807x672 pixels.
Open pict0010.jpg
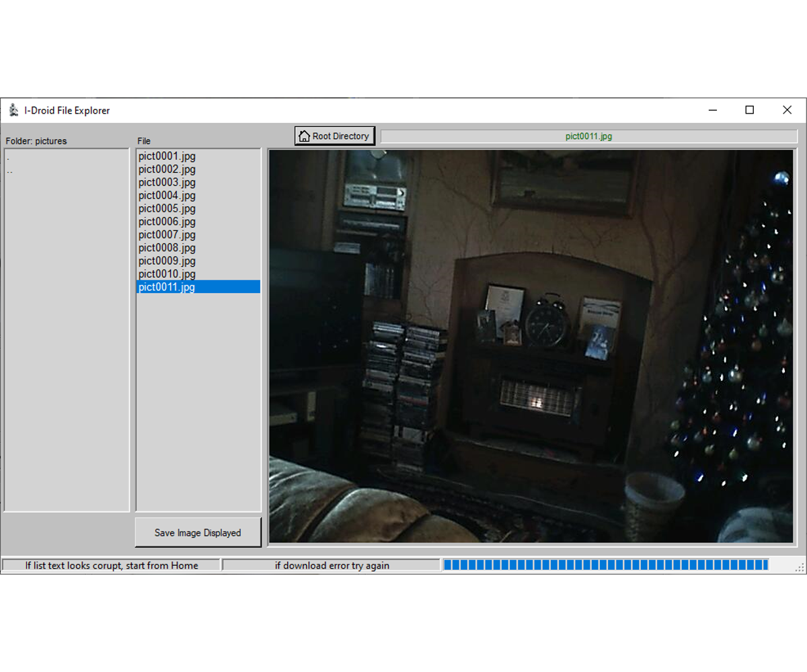[166, 274]
